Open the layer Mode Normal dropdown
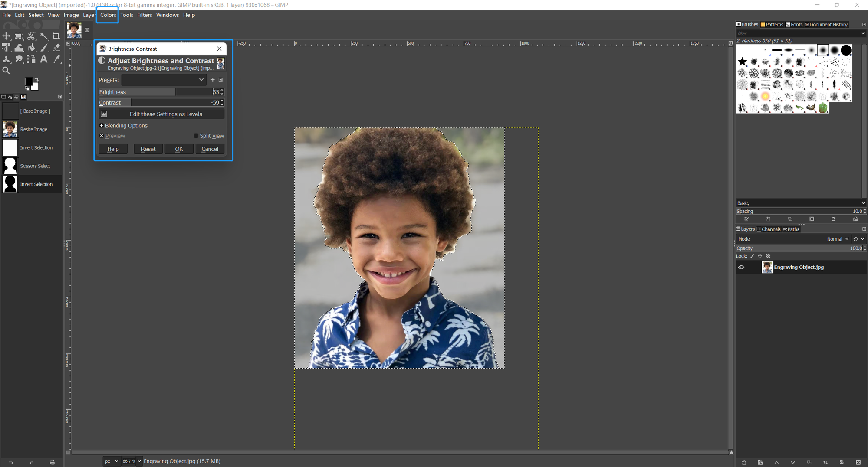This screenshot has height=467, width=868. pyautogui.click(x=838, y=239)
